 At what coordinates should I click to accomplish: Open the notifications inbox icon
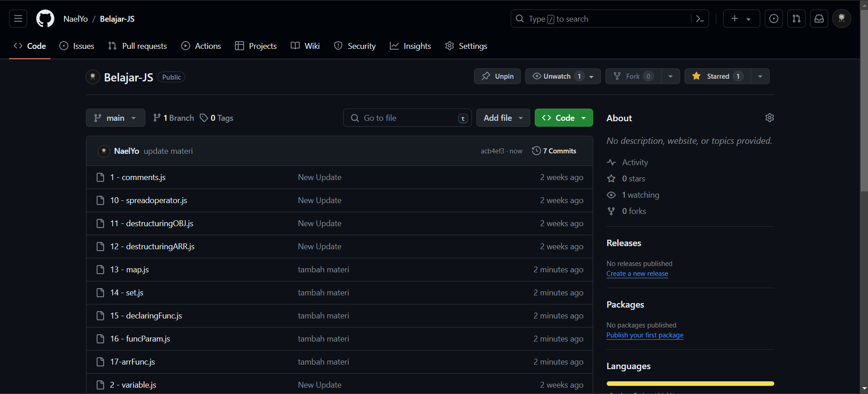click(819, 19)
